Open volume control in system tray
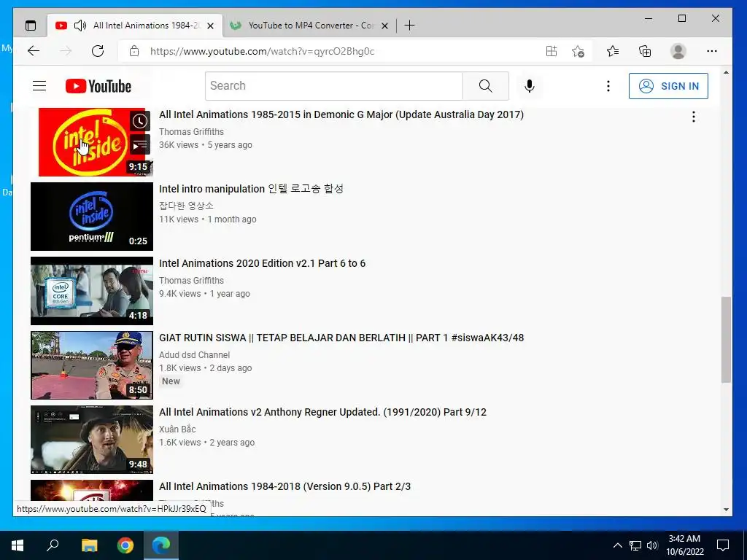Image resolution: width=747 pixels, height=560 pixels. [652, 545]
